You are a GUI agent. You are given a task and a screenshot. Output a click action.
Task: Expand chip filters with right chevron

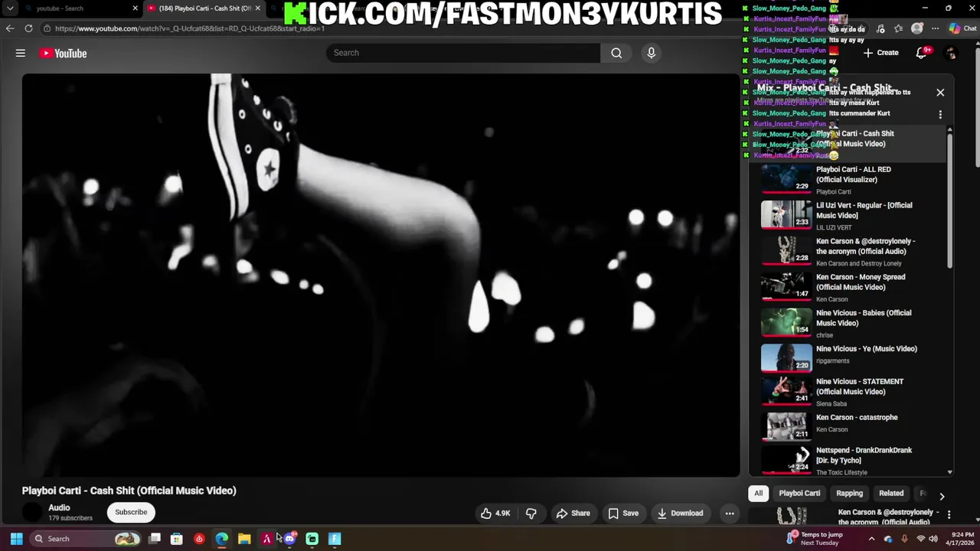coord(942,496)
